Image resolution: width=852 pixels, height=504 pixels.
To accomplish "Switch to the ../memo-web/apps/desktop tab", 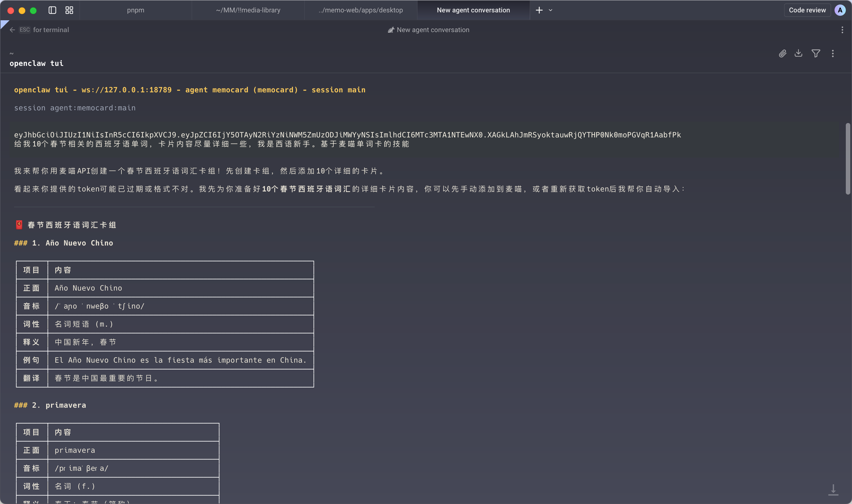I will pyautogui.click(x=360, y=10).
